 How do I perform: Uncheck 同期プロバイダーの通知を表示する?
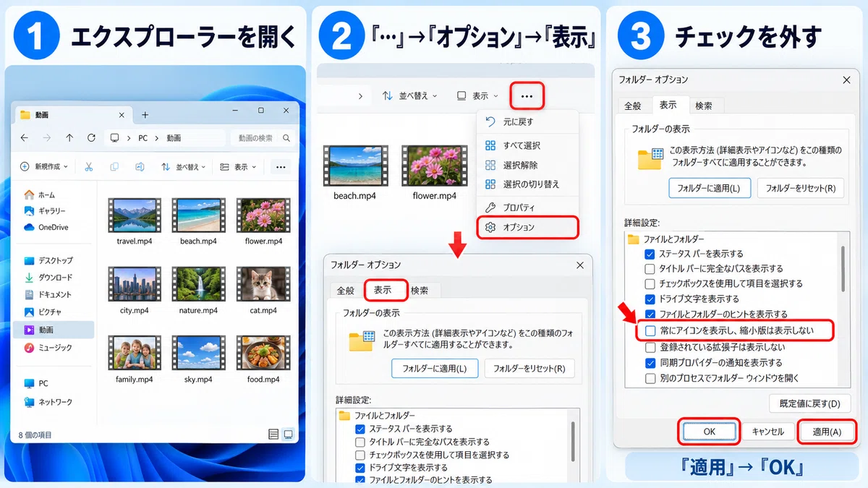pos(650,362)
